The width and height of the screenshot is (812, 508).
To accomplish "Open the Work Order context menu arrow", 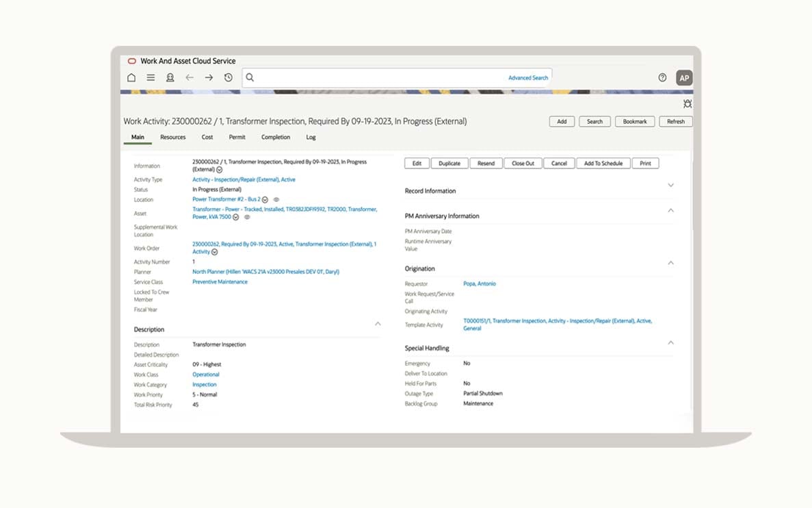I will 215,252.
